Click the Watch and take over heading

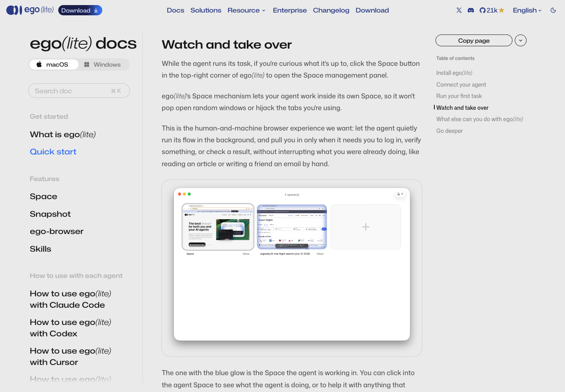point(227,45)
